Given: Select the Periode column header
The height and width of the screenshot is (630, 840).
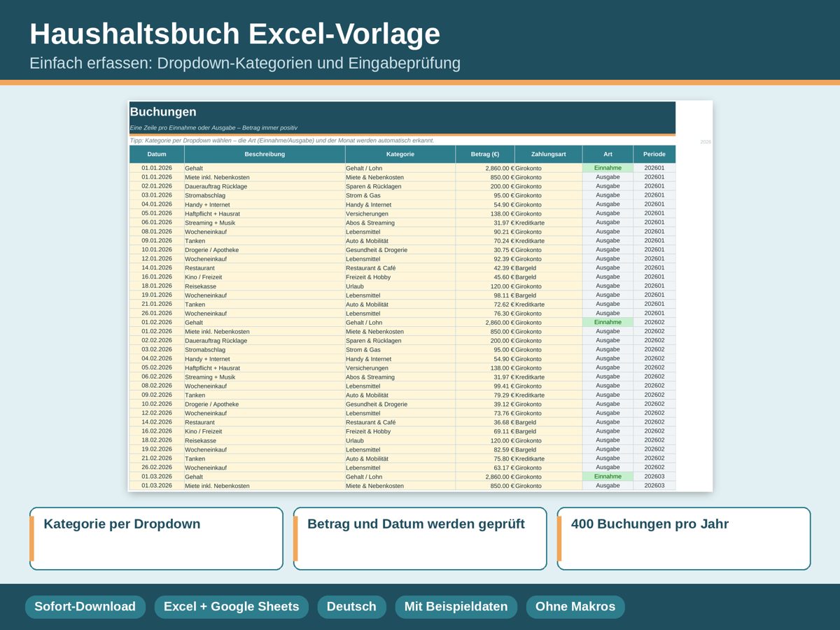Looking at the screenshot, I should point(654,154).
